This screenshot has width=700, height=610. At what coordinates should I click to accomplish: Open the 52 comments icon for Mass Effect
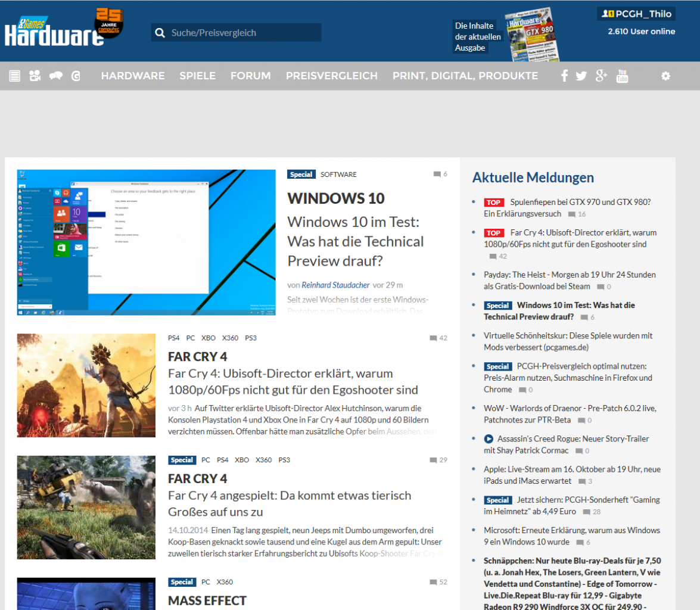click(433, 582)
